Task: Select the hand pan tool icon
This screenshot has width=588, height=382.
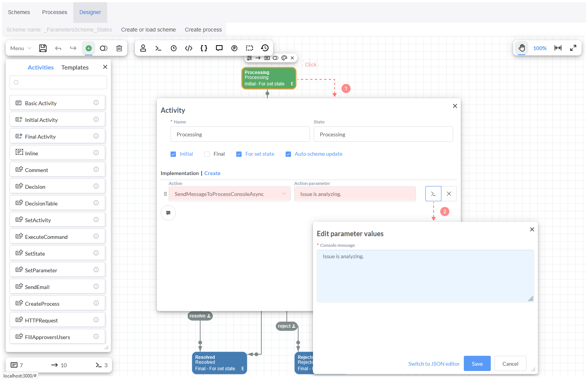Action: [522, 48]
